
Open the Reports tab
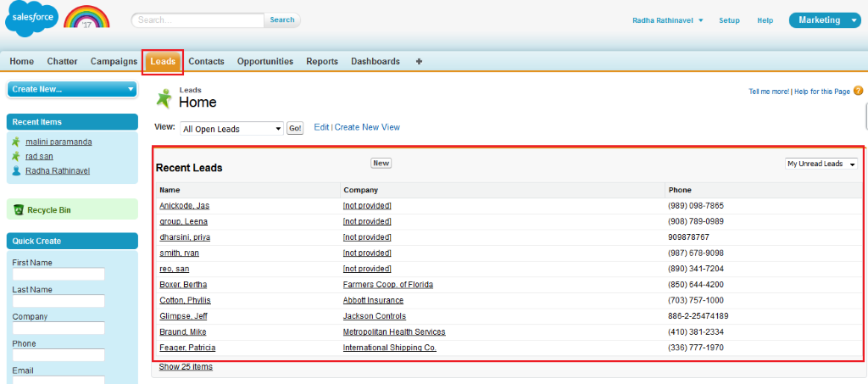(x=322, y=61)
